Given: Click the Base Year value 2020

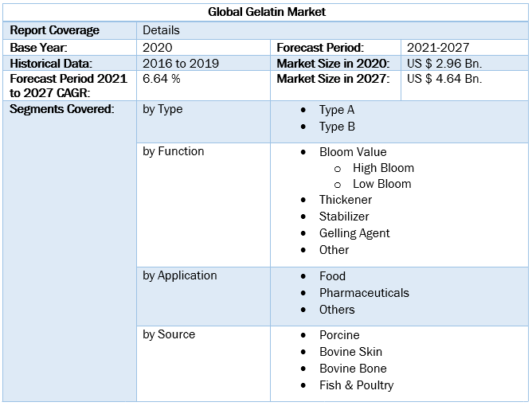Looking at the screenshot, I should click(x=157, y=47).
